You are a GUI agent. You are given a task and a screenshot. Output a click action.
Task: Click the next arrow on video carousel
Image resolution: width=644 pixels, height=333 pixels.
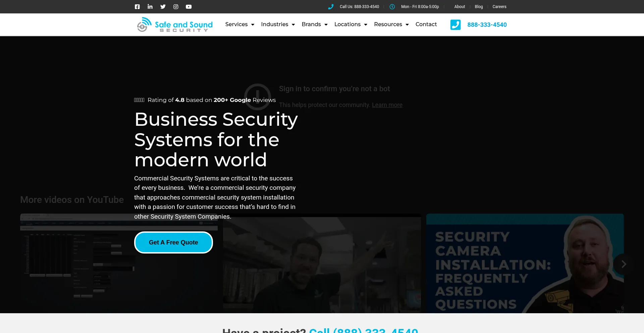tap(624, 264)
